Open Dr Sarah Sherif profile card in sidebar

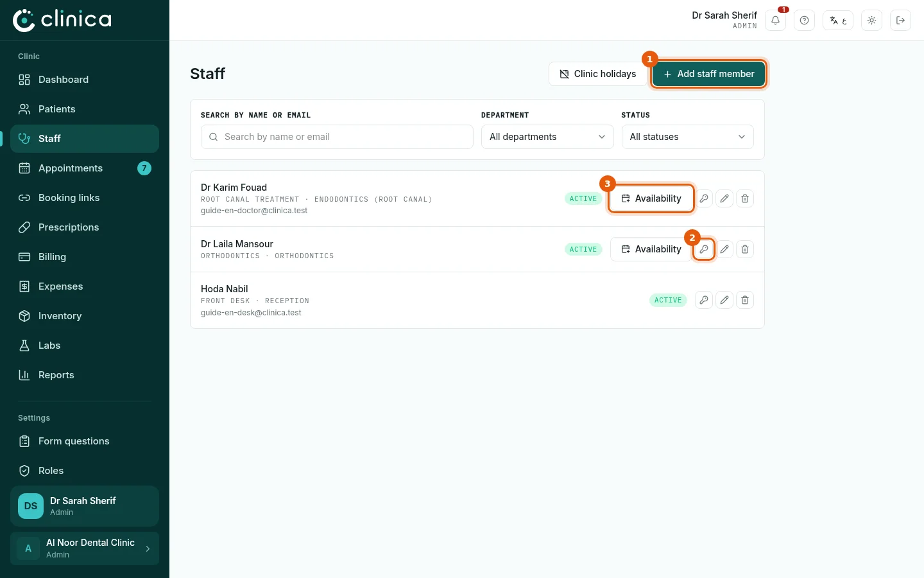pos(85,506)
